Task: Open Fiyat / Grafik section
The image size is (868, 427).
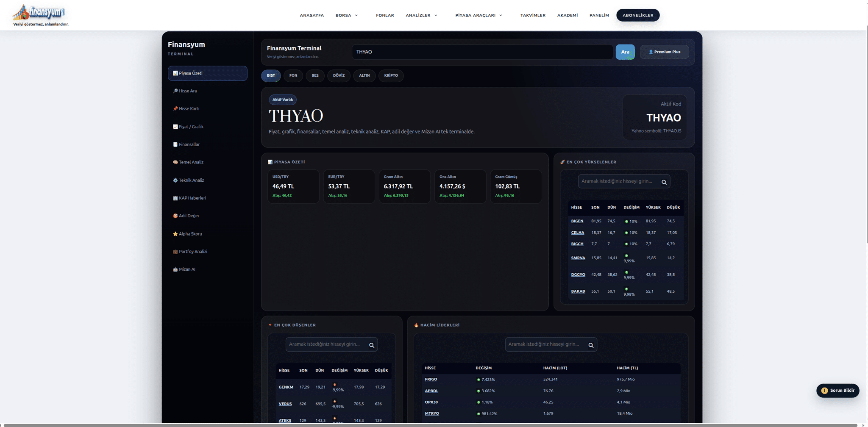Action: tap(207, 127)
